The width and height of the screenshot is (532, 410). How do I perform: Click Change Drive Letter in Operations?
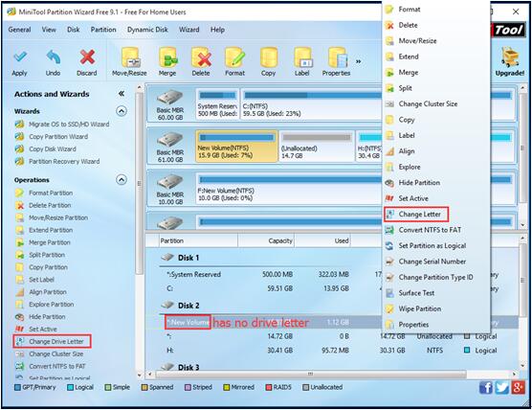[56, 341]
